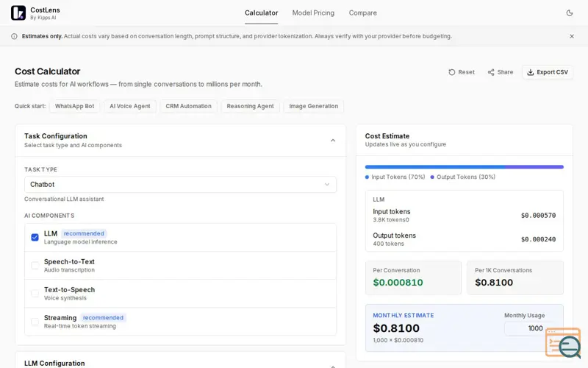The image size is (588, 368).
Task: Click the Output Tokens (30%) legend
Action: (x=463, y=177)
